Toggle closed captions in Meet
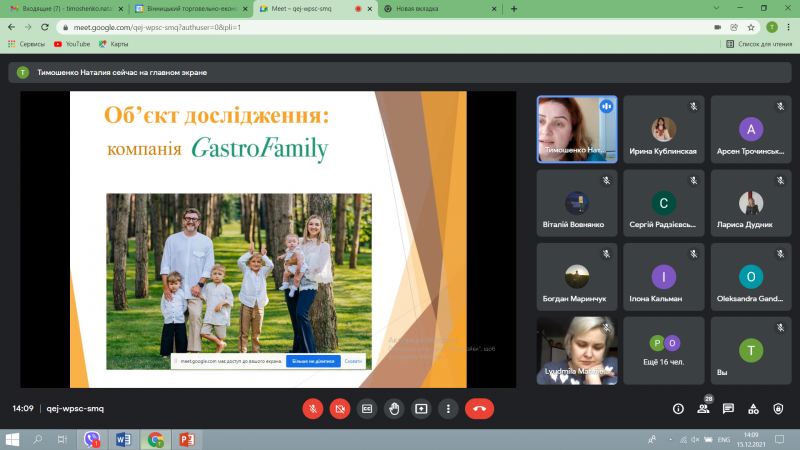 pos(367,409)
